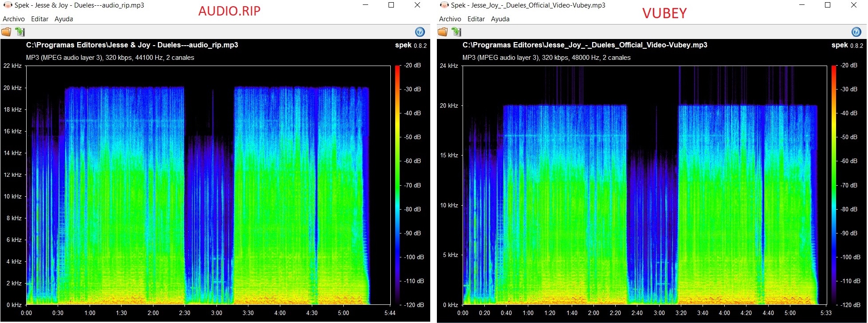Click the dB color scale bar in the audio_rip window
This screenshot has width=868, height=323.
click(397, 185)
